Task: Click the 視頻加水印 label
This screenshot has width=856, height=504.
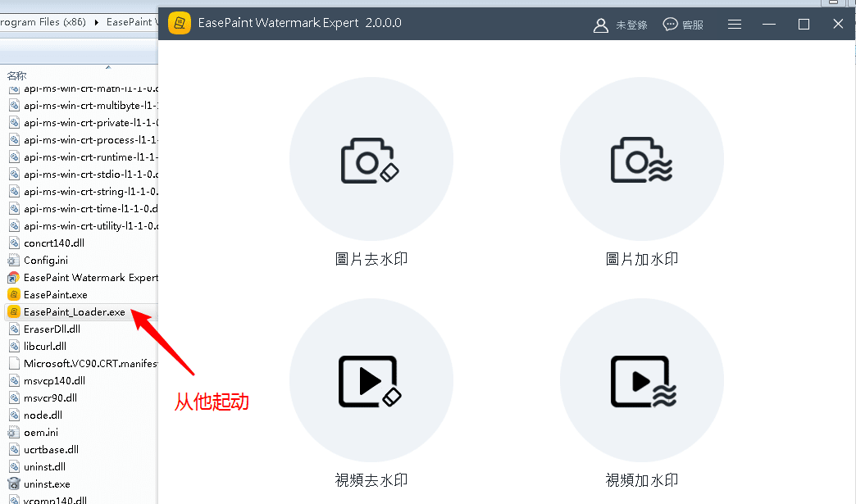Action: click(x=642, y=480)
